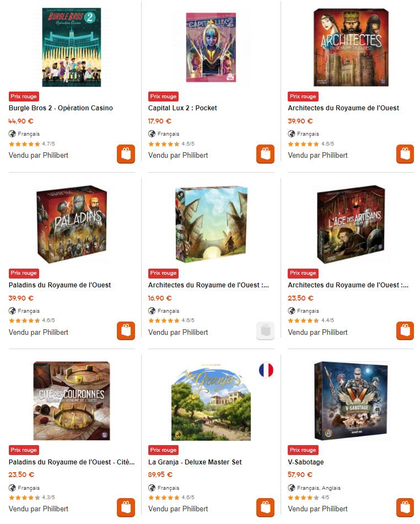This screenshot has width=420, height=524.
Task: Open the V-Sabotage product title
Action: (306, 462)
